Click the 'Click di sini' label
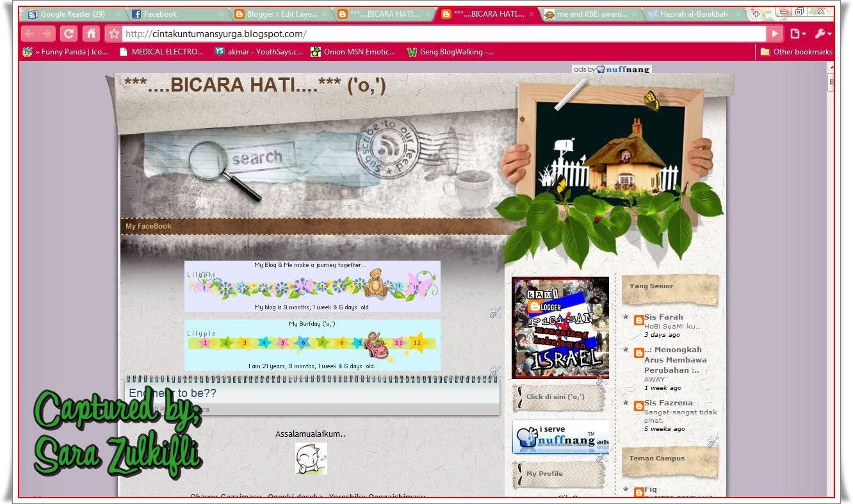853x504 pixels. (555, 397)
